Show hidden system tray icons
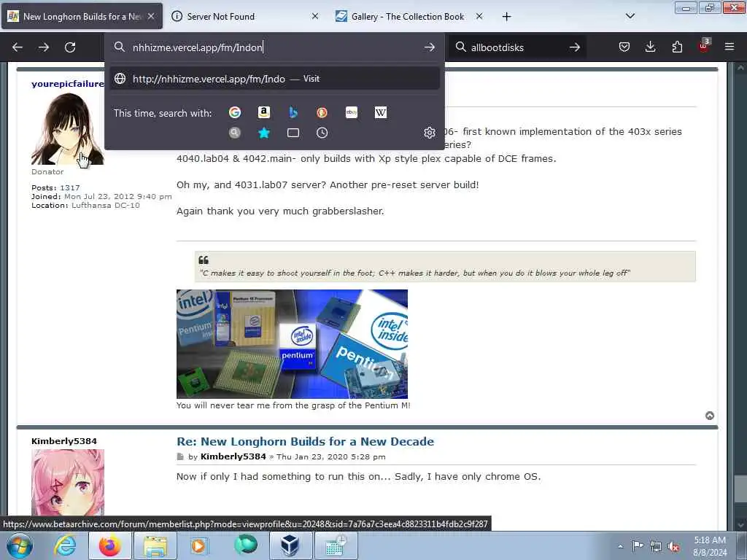 620,546
